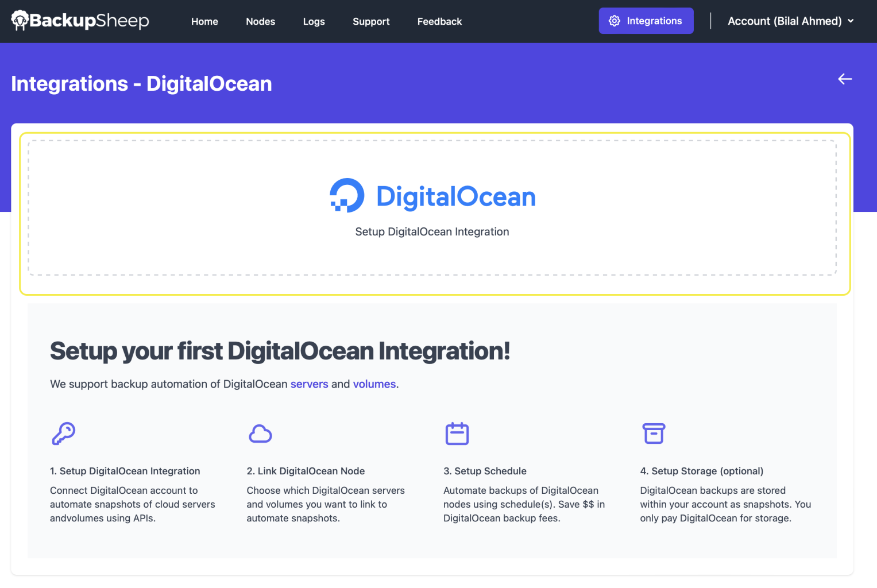Click the 'Integrations - DigitalOcean' page title
Image resolution: width=877 pixels, height=588 pixels.
141,84
